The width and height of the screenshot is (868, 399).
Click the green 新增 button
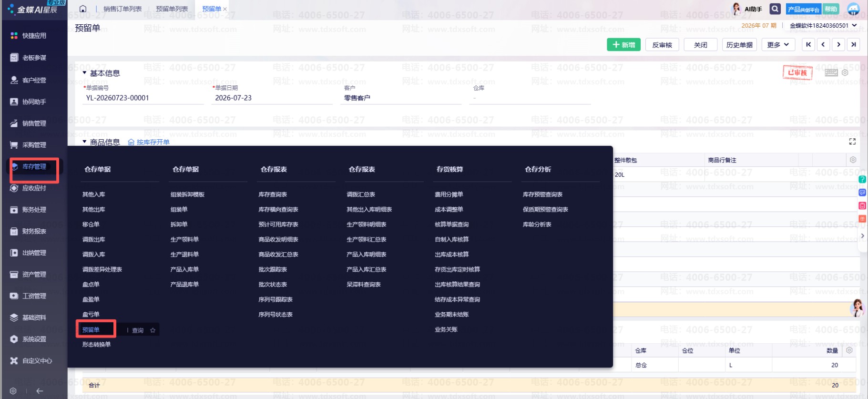(x=623, y=45)
